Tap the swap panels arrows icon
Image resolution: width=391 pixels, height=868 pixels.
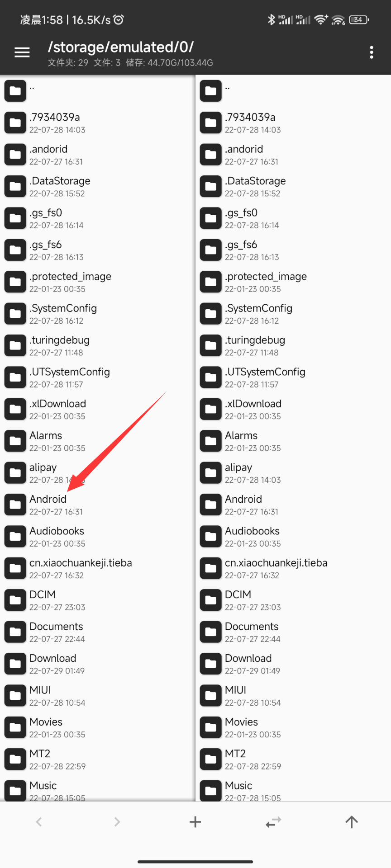coord(273,821)
